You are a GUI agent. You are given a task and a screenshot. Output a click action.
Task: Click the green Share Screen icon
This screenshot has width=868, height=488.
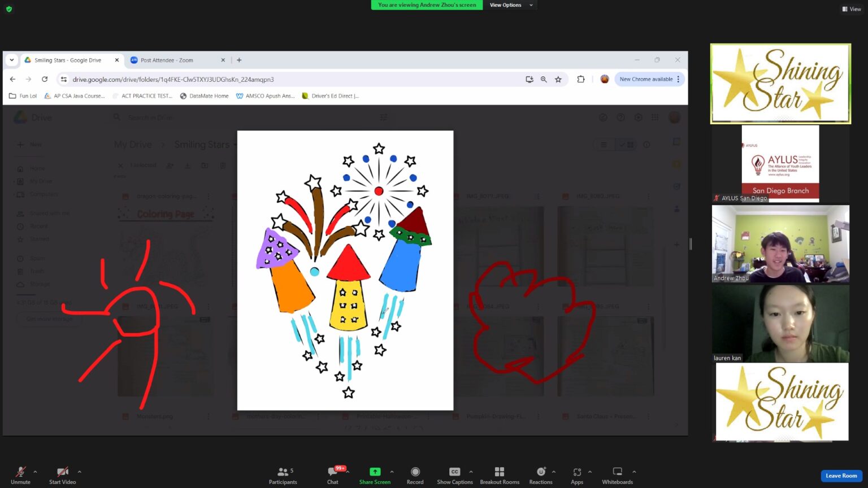click(x=375, y=472)
